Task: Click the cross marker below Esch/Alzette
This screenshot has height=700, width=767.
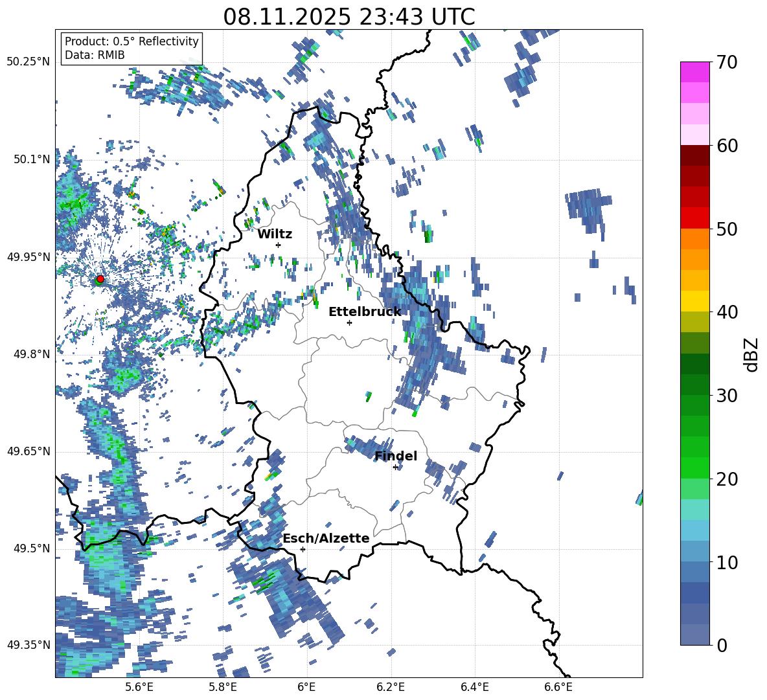Action: [x=303, y=549]
